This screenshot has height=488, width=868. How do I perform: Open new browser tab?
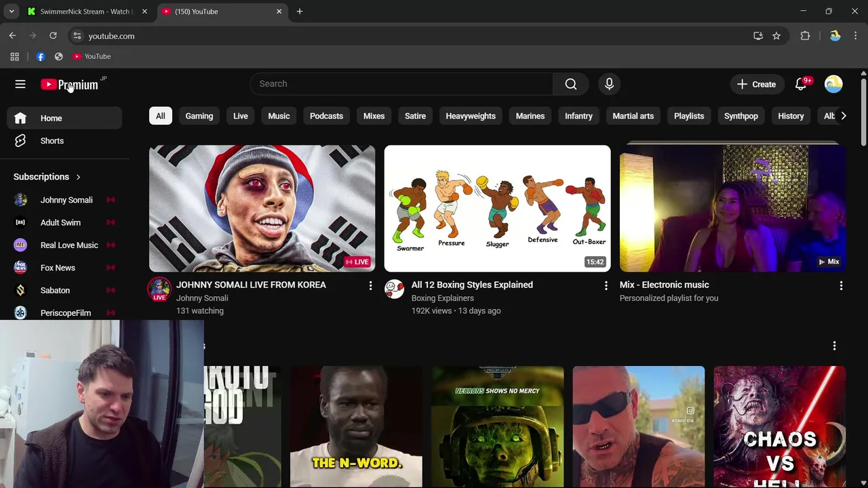[x=299, y=12]
